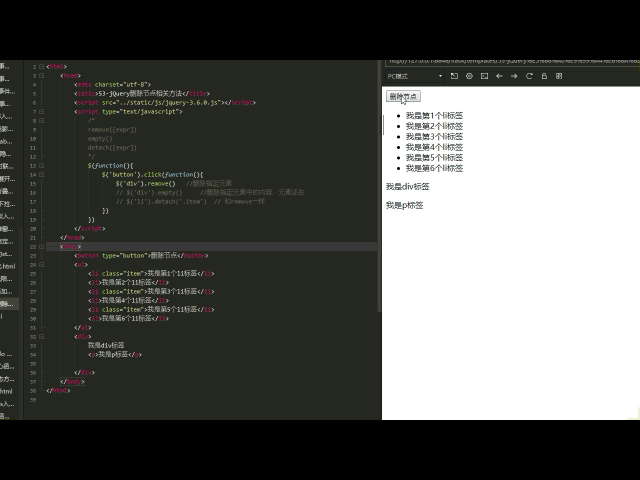
Task: Open the PC模式 dropdown
Action: tap(415, 76)
